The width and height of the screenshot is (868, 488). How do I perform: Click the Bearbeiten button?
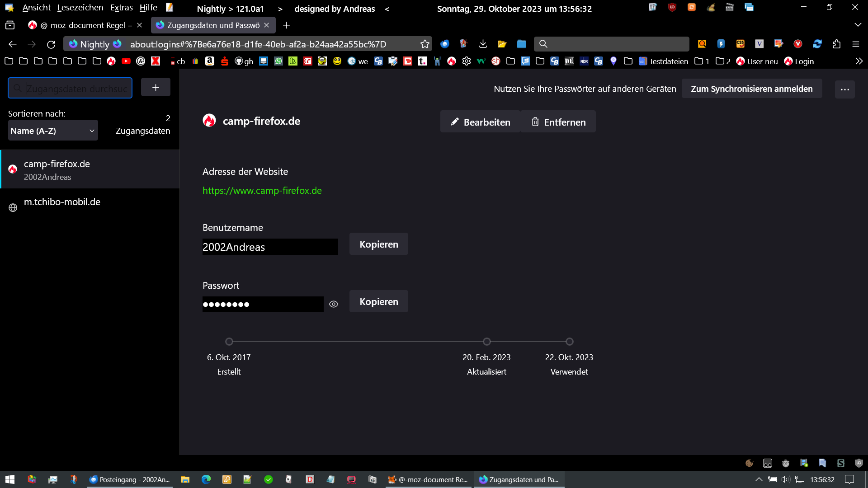[x=480, y=122]
